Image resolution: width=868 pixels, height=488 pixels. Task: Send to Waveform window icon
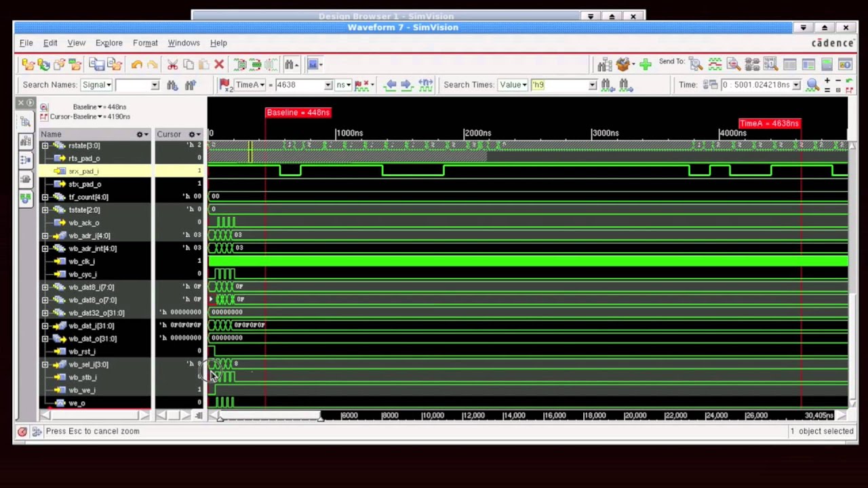[x=715, y=65]
